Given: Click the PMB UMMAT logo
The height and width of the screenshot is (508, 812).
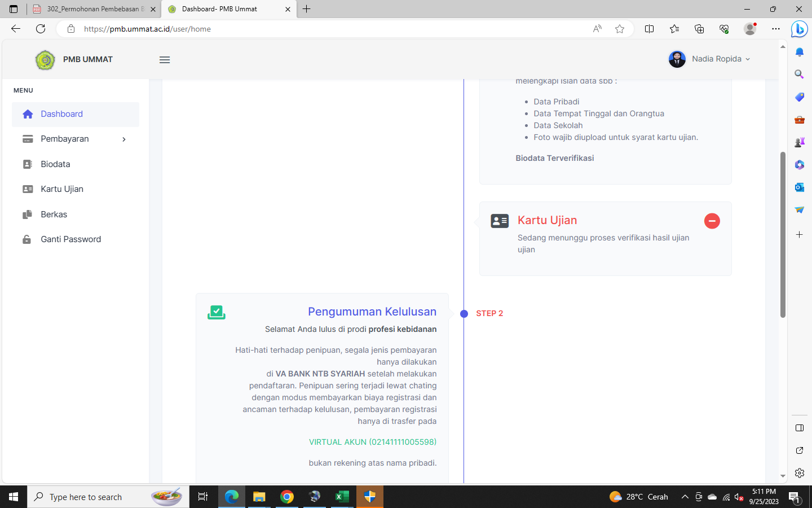Looking at the screenshot, I should pos(45,60).
